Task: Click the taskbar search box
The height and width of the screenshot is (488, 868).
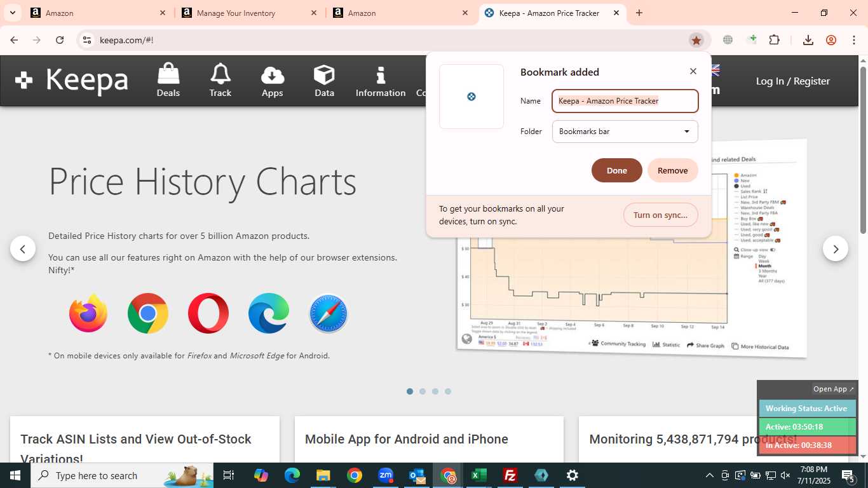Action: click(x=122, y=475)
